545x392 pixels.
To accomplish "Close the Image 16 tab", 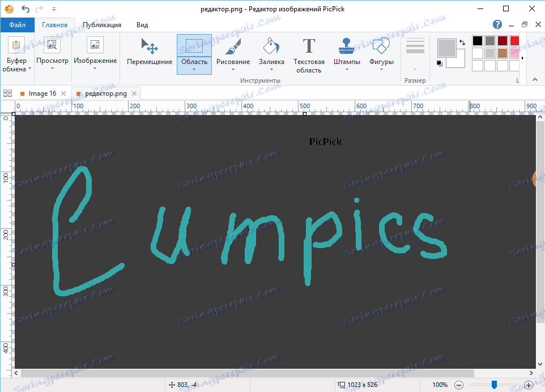I will [x=63, y=93].
